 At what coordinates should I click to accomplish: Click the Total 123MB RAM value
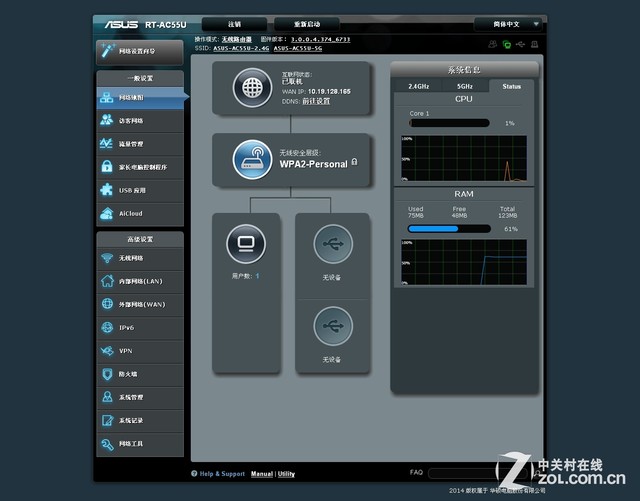tap(507, 212)
